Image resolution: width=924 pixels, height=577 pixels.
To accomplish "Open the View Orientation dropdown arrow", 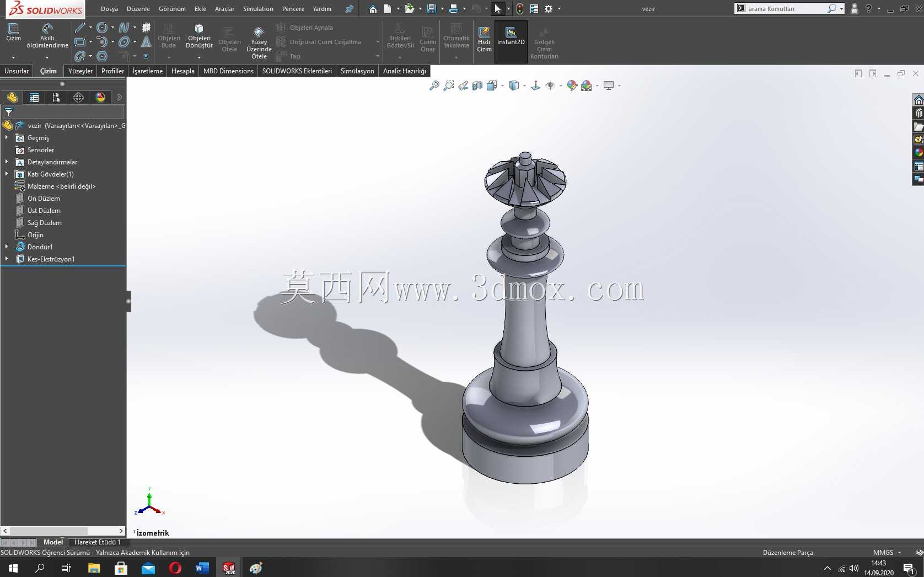I will (502, 86).
